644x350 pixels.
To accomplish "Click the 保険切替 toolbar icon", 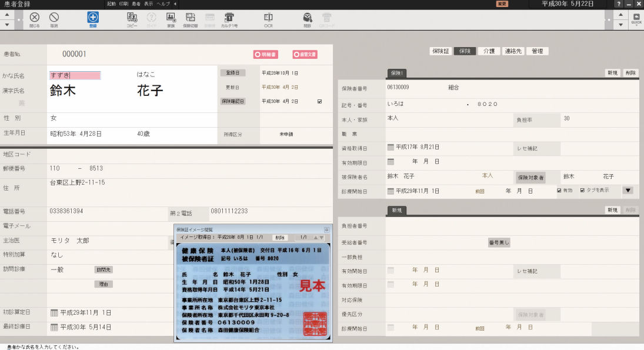I will (191, 18).
